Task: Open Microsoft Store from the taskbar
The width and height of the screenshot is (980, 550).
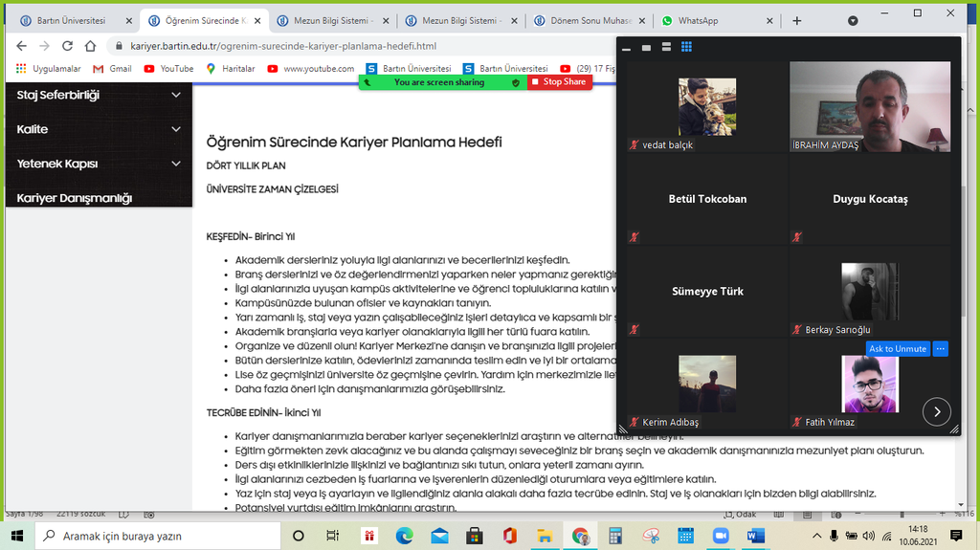Action: click(x=475, y=536)
